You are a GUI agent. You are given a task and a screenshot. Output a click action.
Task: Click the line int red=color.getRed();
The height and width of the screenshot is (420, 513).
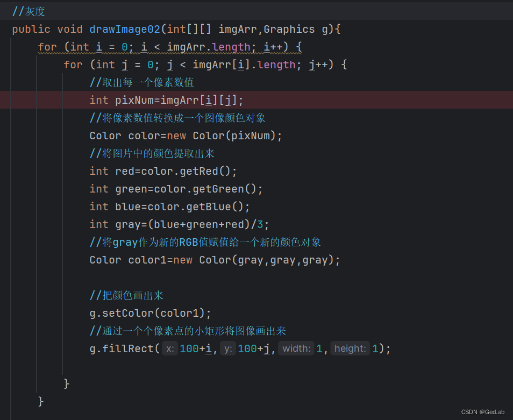163,171
